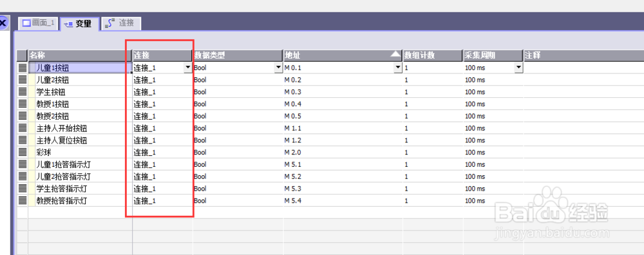Select row icon for 儿童2抢答指示灯

click(x=23, y=176)
